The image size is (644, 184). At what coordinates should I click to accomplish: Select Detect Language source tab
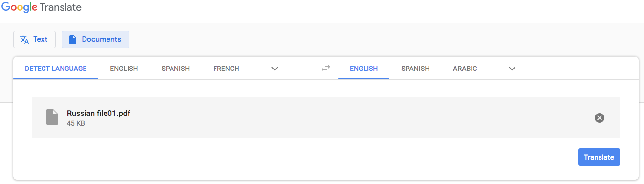coord(56,69)
